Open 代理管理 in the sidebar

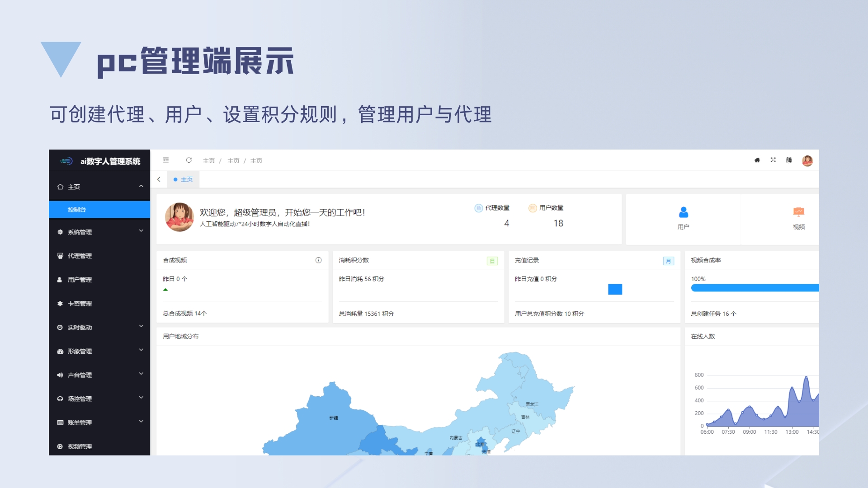tap(80, 256)
